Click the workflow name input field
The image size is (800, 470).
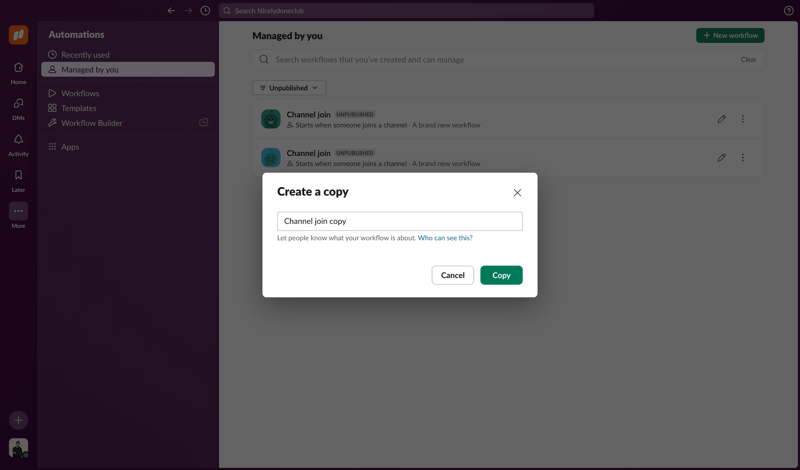coord(399,221)
